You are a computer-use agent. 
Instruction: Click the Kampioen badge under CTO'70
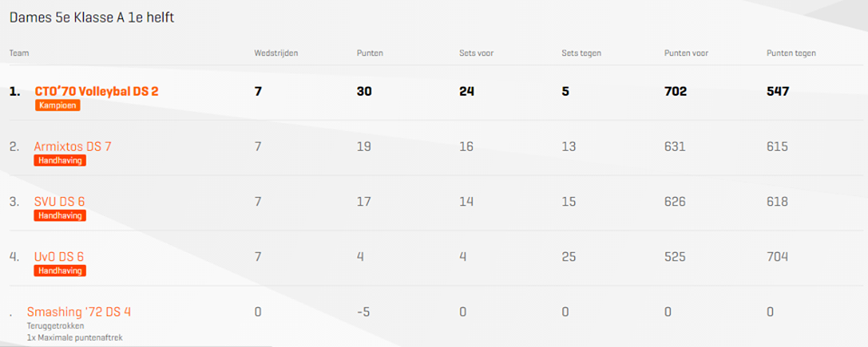click(58, 105)
